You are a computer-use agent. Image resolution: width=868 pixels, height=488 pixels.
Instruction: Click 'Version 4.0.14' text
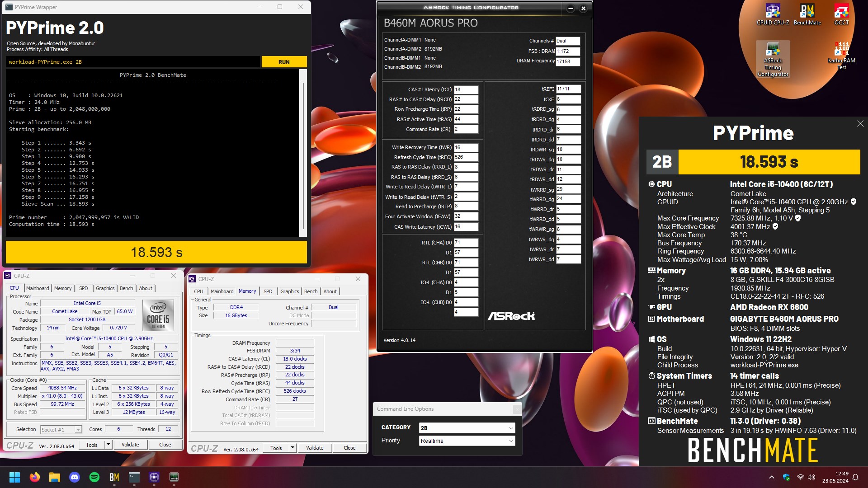399,340
